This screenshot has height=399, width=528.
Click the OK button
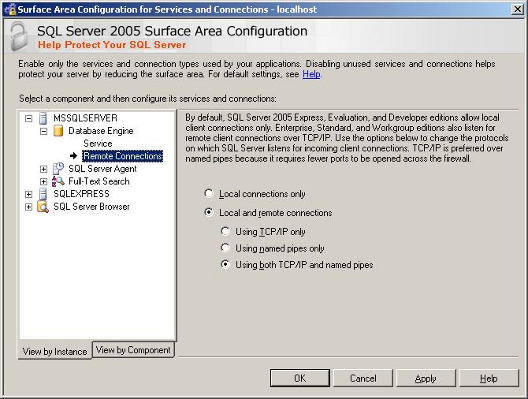[x=300, y=378]
